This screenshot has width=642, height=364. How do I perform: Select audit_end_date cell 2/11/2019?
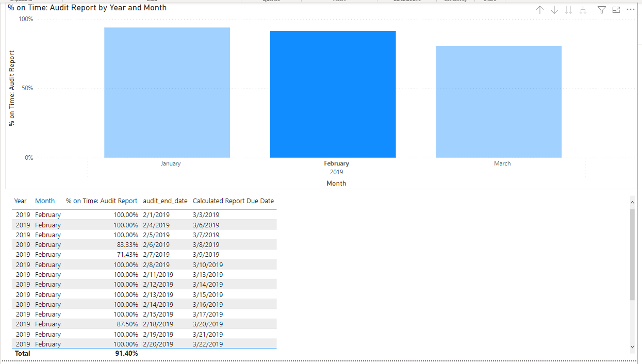point(158,275)
